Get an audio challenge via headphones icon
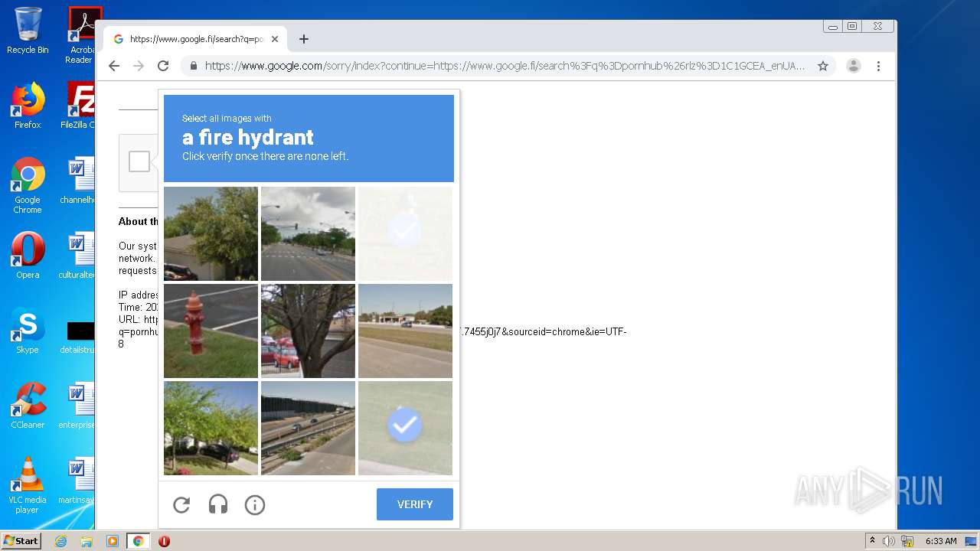980x551 pixels. (x=218, y=504)
